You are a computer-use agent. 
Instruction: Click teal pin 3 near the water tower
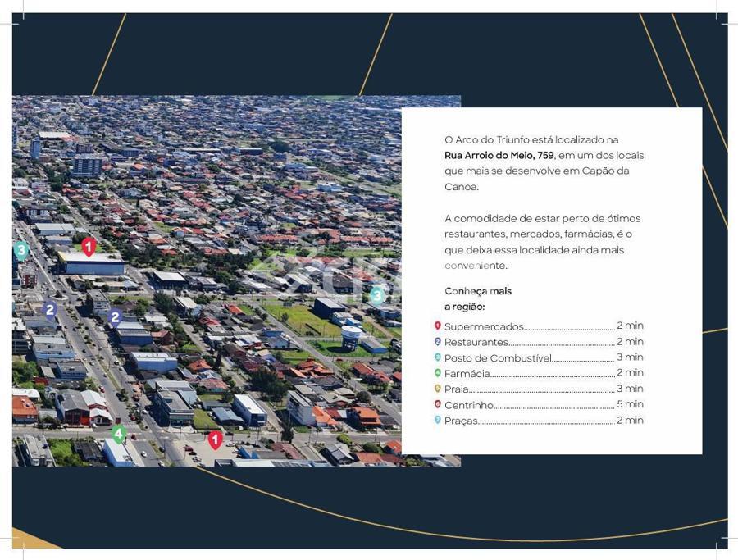point(376,295)
